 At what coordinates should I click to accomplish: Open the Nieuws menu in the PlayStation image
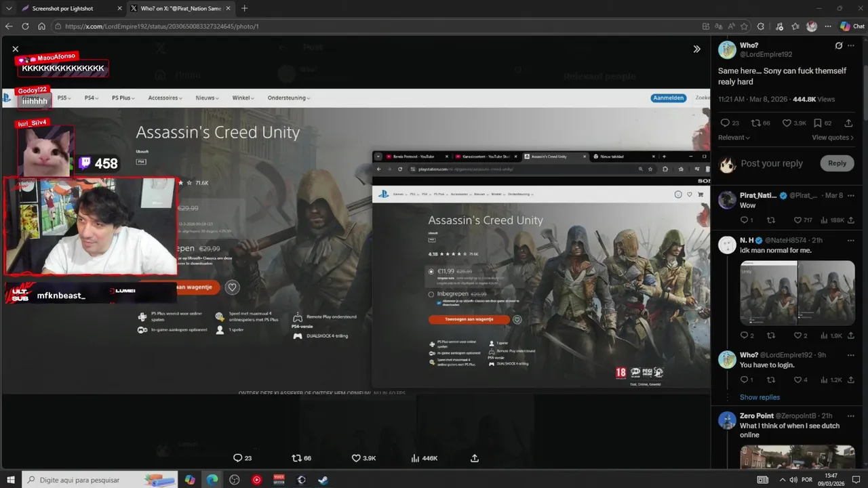[208, 98]
